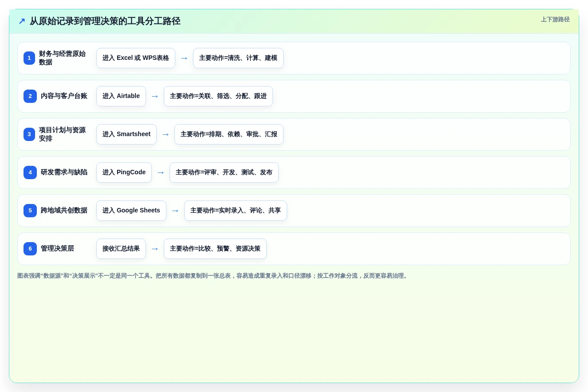Select the 接收汇总结果 box
Screen dimensions: 588x392
point(121,249)
